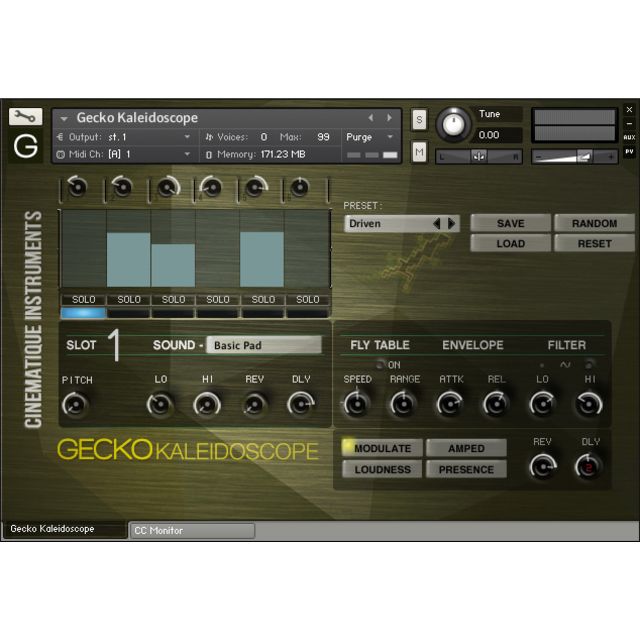Viewport: 640px width, 640px height.
Task: Open the Basic Pad sound selector
Action: [264, 345]
